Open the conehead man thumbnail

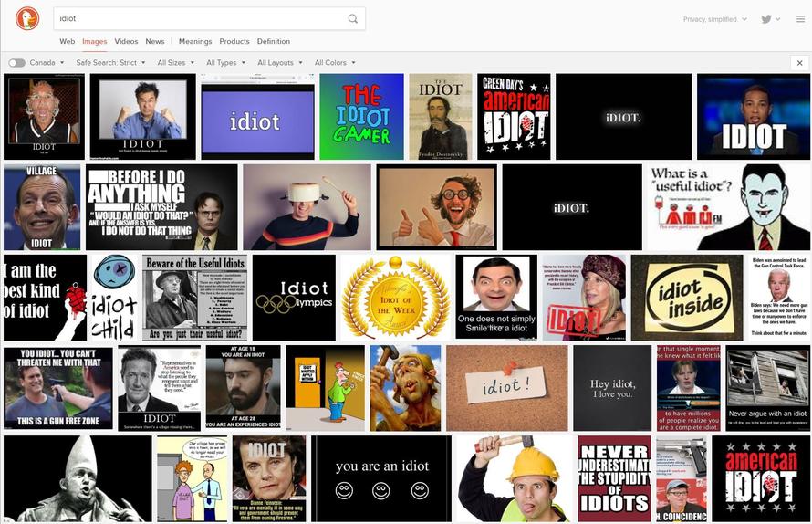click(78, 478)
